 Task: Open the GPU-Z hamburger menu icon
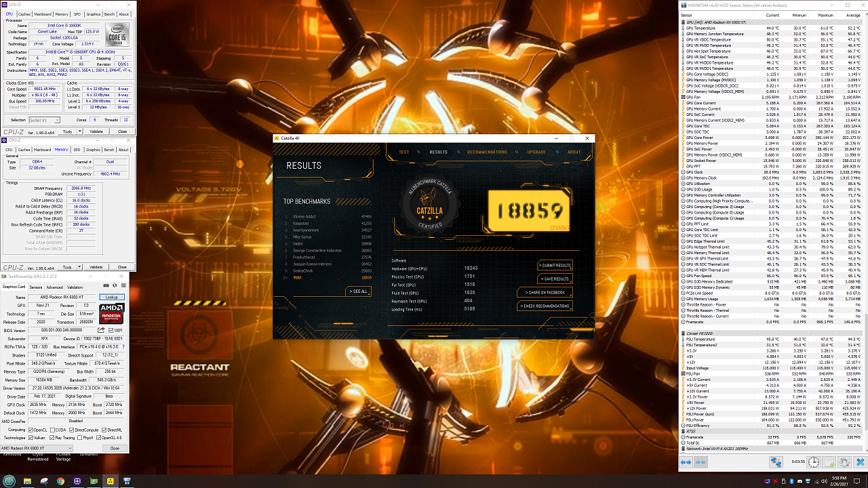123,285
